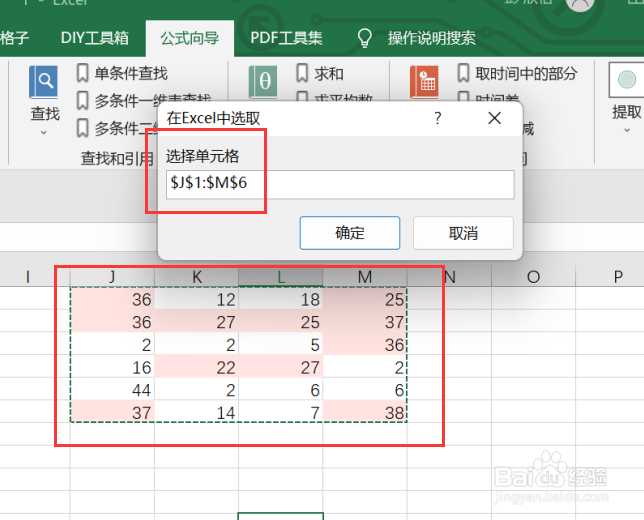644x520 pixels.
Task: Confirm with the 确定 button
Action: click(350, 233)
